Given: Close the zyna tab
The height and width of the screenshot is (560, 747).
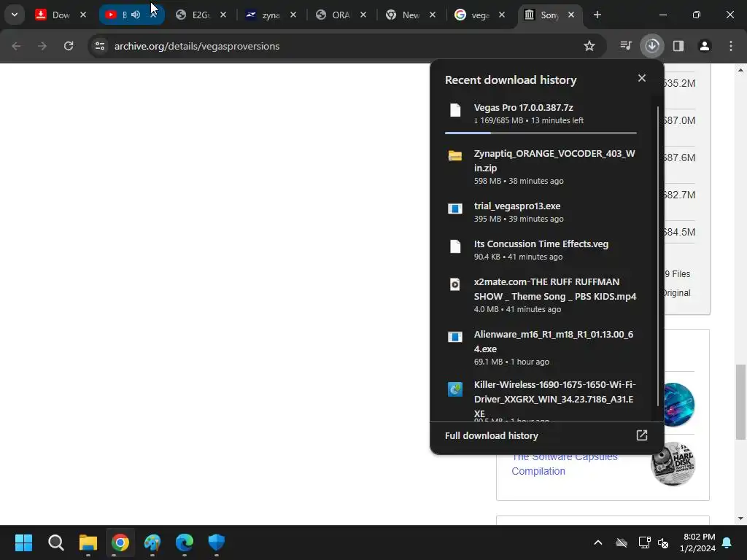Looking at the screenshot, I should [293, 15].
